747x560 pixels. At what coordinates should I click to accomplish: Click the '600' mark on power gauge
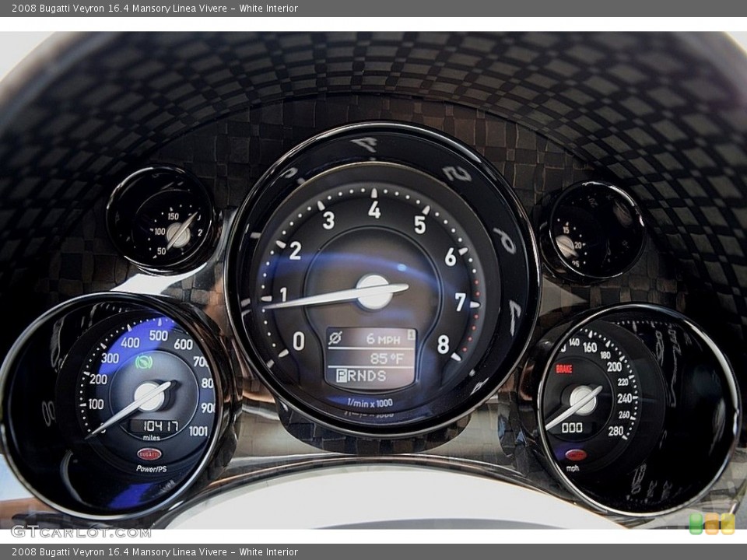(184, 345)
